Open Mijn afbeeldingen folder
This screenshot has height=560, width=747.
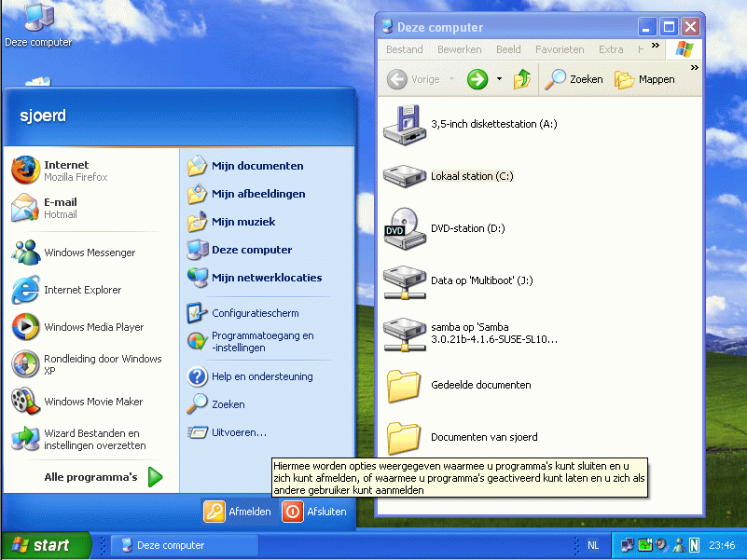point(246,194)
